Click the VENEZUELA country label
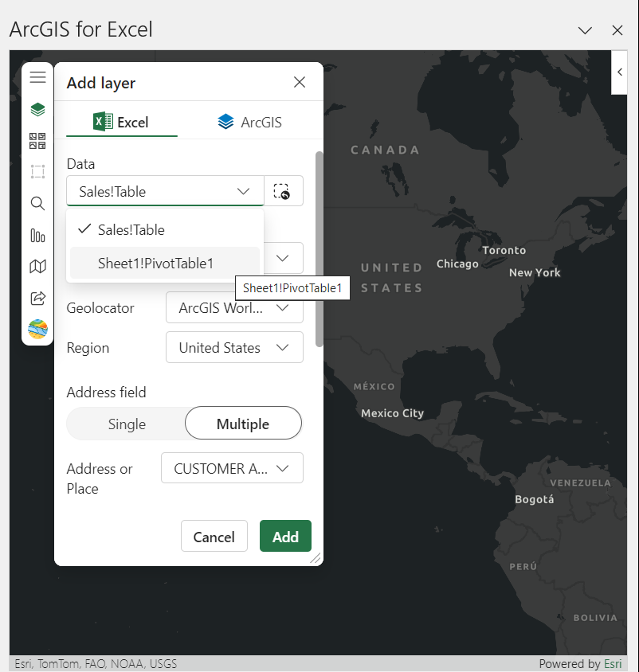Viewport: 639px width, 672px height. [x=580, y=483]
